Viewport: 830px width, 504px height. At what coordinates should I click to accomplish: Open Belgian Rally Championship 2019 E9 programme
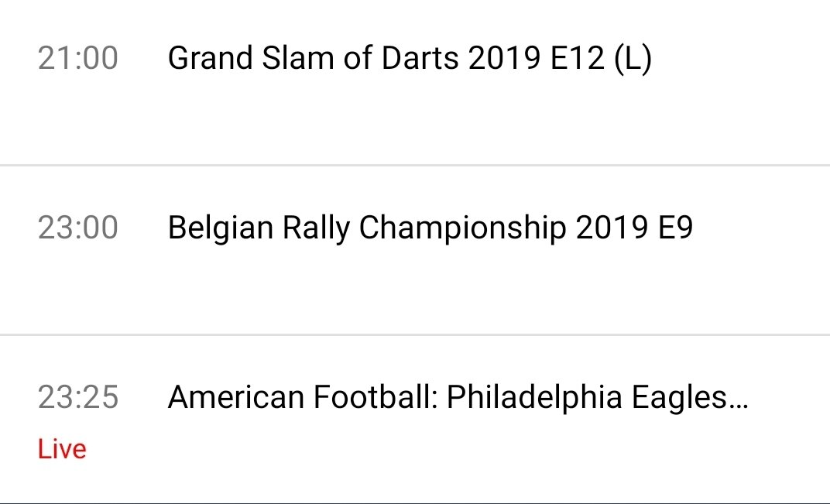point(430,228)
